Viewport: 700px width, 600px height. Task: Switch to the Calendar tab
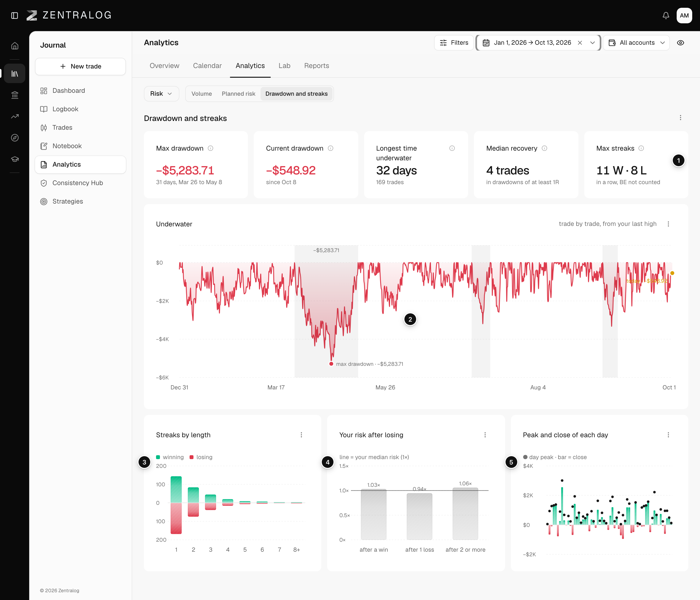[207, 66]
